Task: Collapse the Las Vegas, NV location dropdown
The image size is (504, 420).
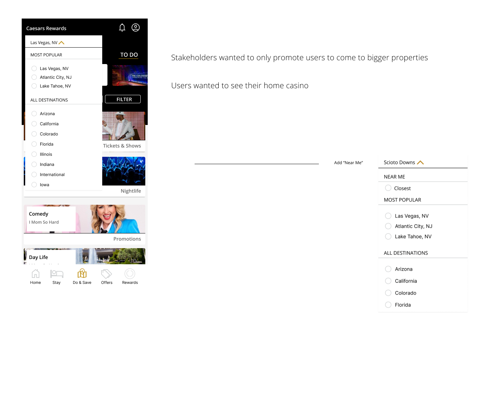Action: (62, 43)
